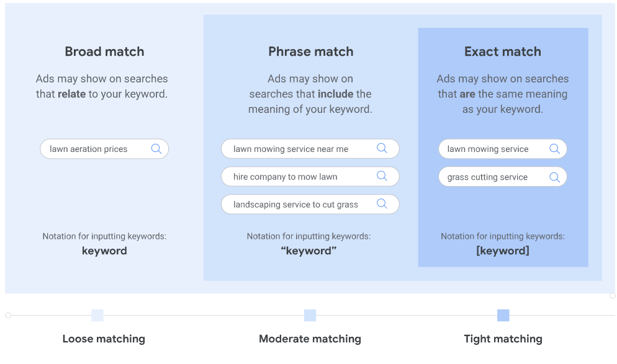The image size is (617, 364).
Task: Click the Exact match heading
Action: pos(503,51)
